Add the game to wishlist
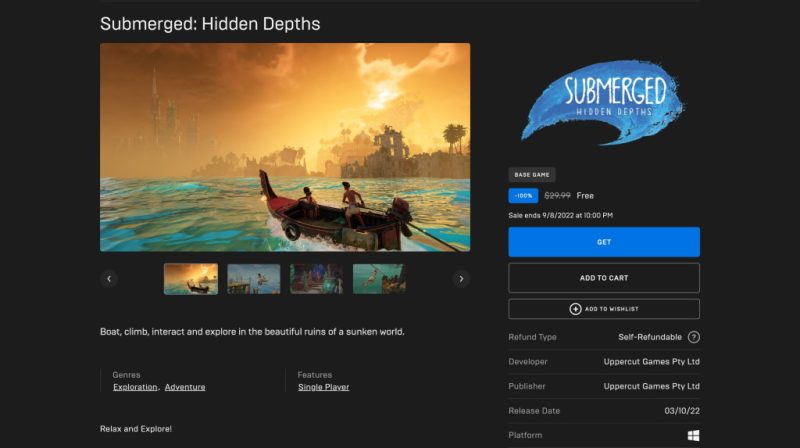The image size is (800, 448). tap(604, 309)
